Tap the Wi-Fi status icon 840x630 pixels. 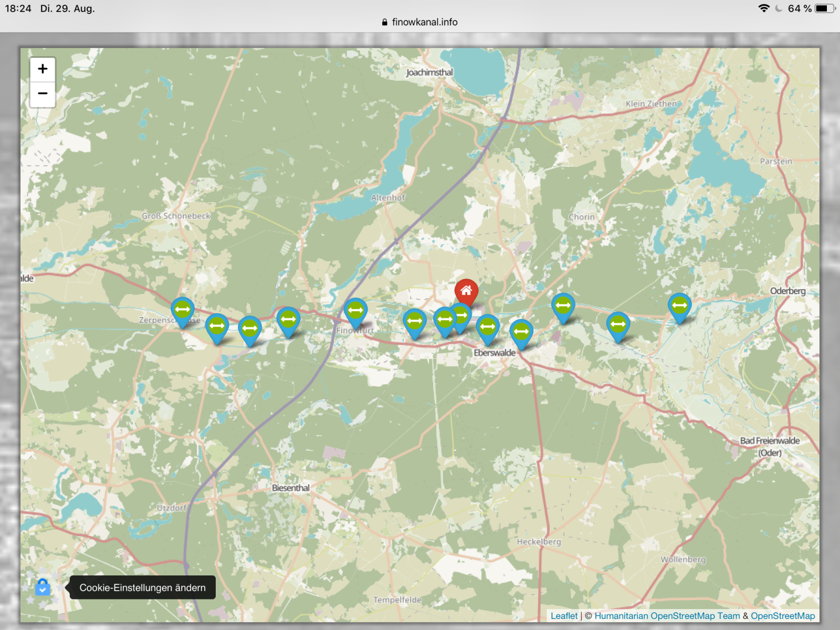coord(764,8)
